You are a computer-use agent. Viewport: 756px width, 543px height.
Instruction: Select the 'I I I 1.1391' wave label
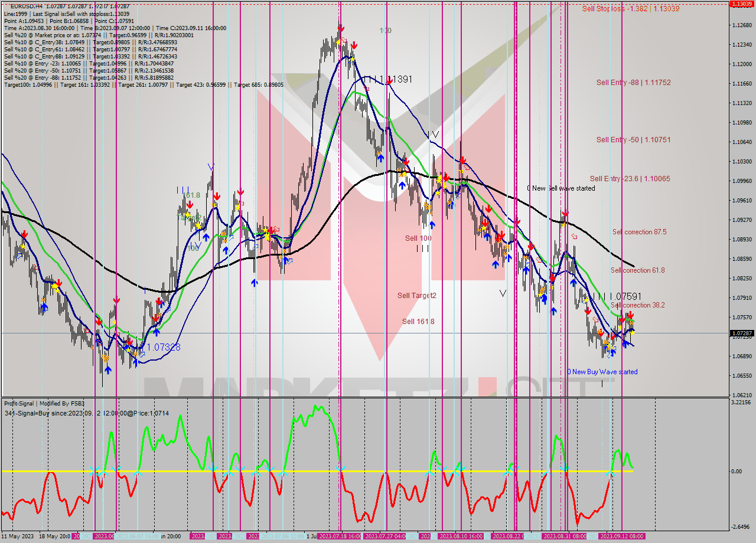coord(387,79)
